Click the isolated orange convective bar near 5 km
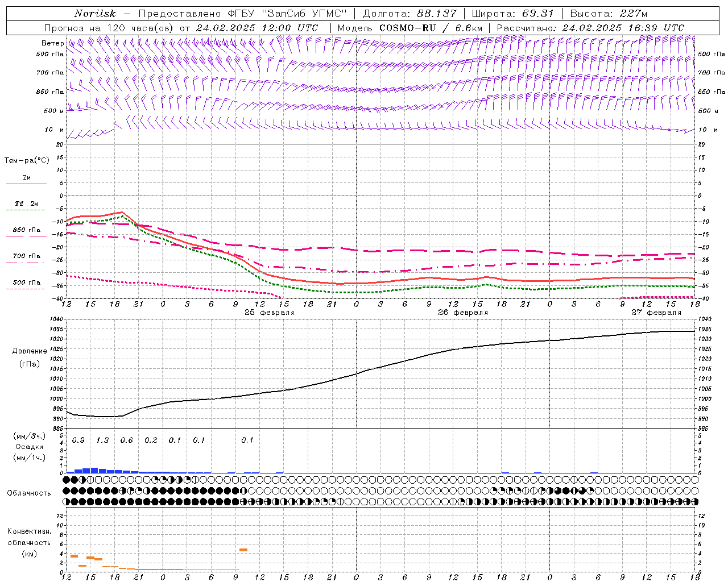The image size is (728, 582). (243, 550)
